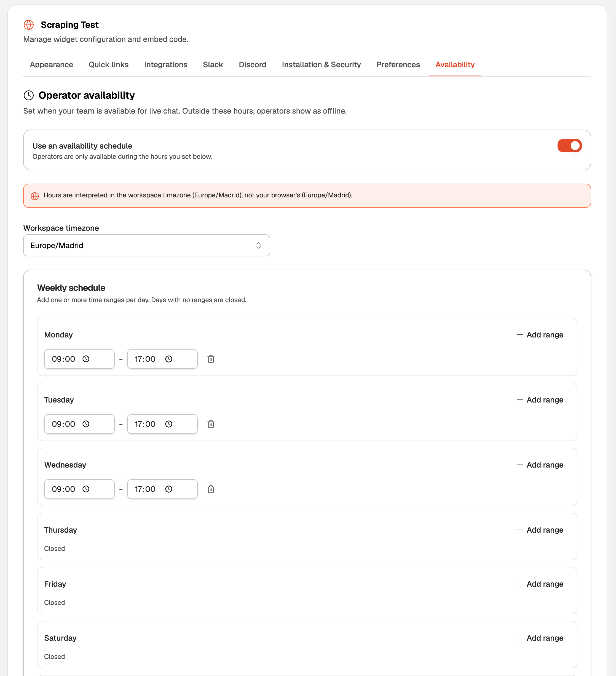Click the Scraping Test globe icon

(x=28, y=25)
